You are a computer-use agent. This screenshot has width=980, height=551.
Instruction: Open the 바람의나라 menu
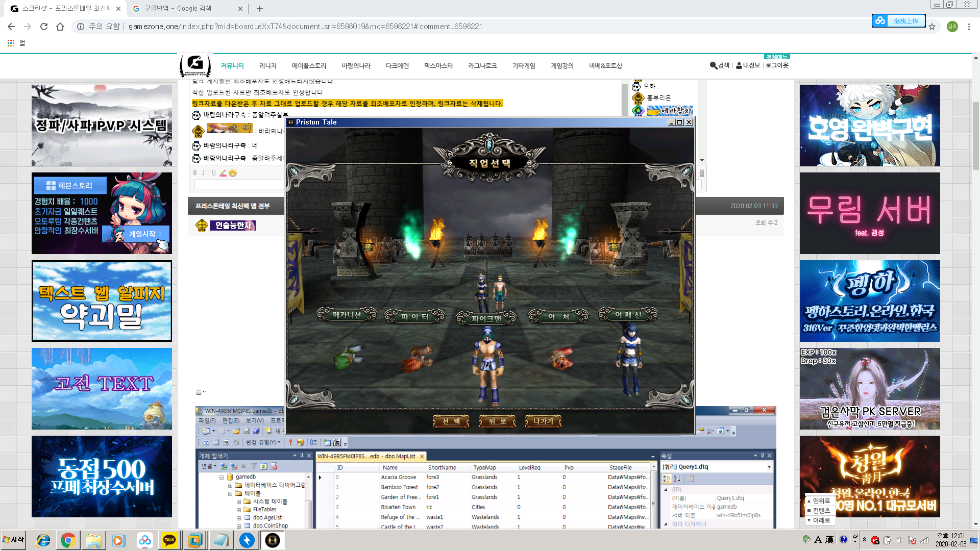356,66
